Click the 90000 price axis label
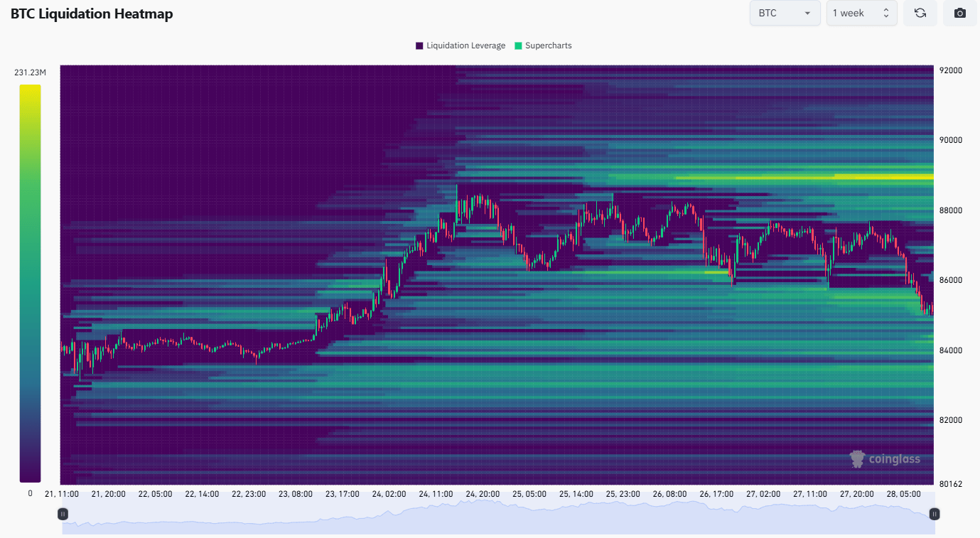The width and height of the screenshot is (980, 538). click(950, 140)
